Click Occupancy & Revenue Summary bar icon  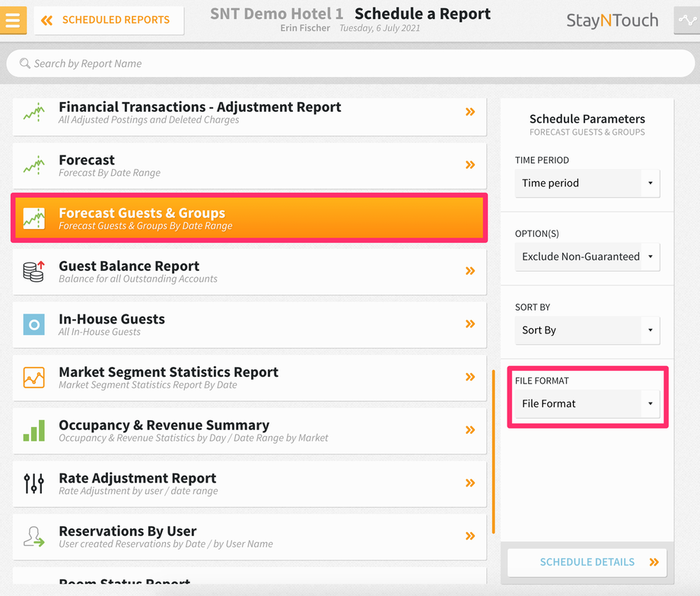pyautogui.click(x=34, y=430)
